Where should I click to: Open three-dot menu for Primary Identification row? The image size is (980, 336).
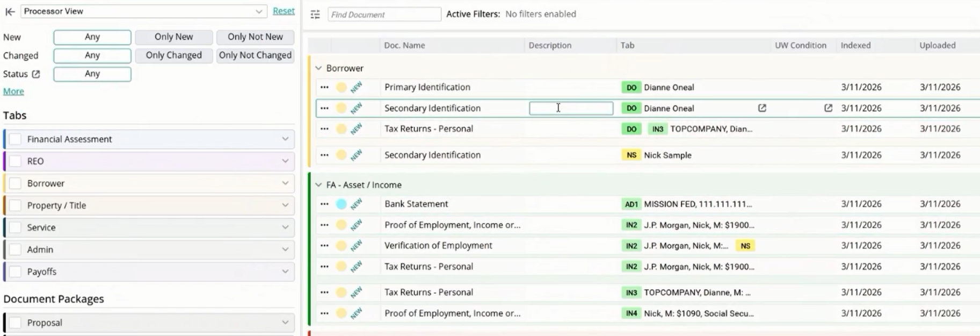(x=324, y=87)
